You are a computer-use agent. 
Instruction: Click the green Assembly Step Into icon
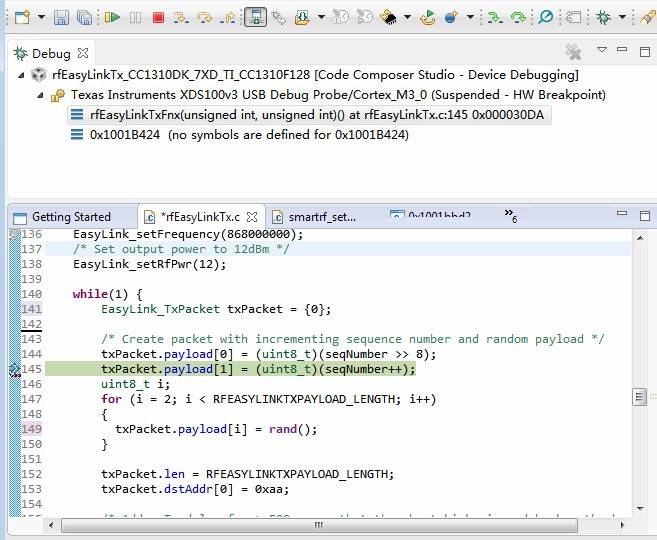click(495, 18)
